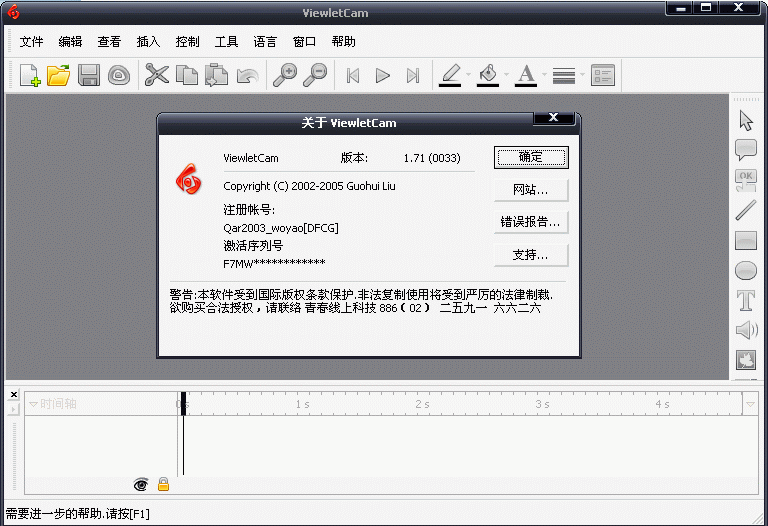Open the 语言 menu
Image resolution: width=768 pixels, height=526 pixels.
click(x=265, y=42)
